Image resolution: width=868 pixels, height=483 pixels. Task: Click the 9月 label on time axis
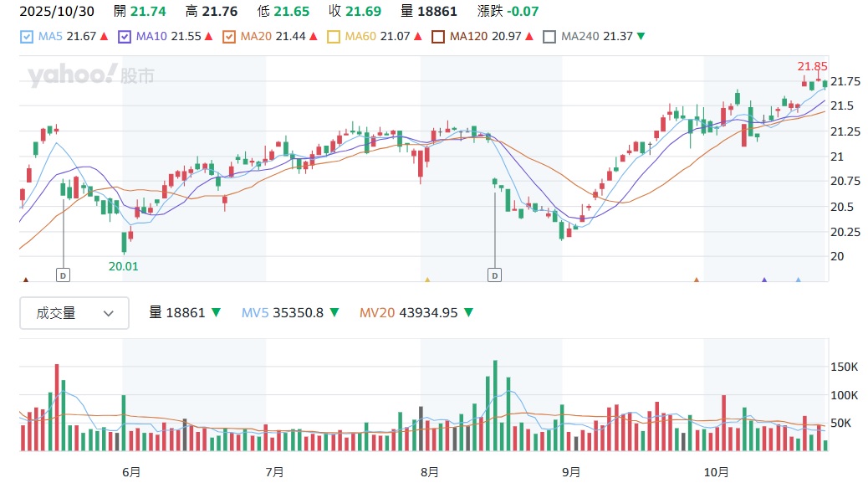[x=571, y=472]
